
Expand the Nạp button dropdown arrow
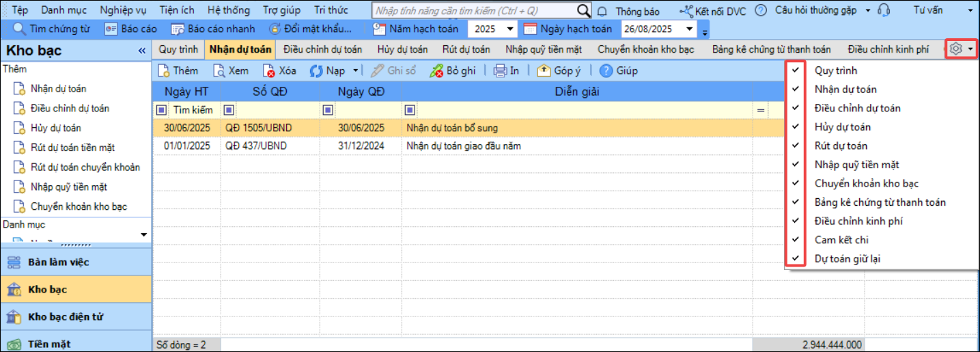point(354,70)
